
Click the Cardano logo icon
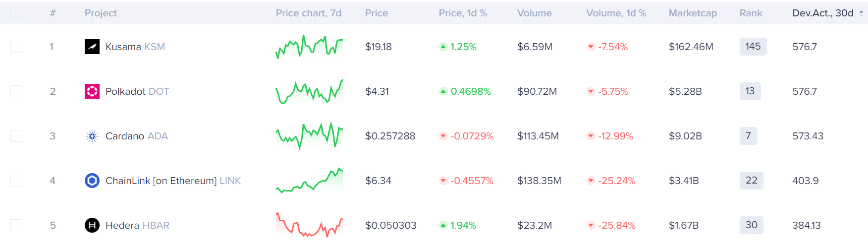pyautogui.click(x=92, y=136)
